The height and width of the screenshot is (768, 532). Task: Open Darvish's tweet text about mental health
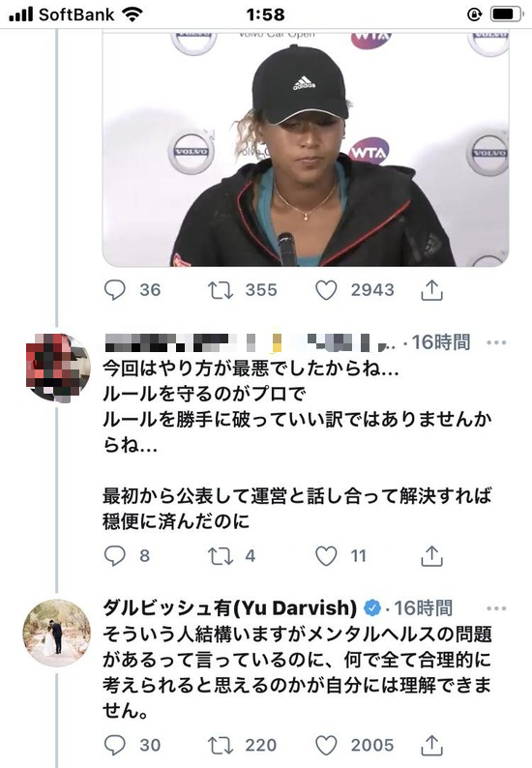297,672
